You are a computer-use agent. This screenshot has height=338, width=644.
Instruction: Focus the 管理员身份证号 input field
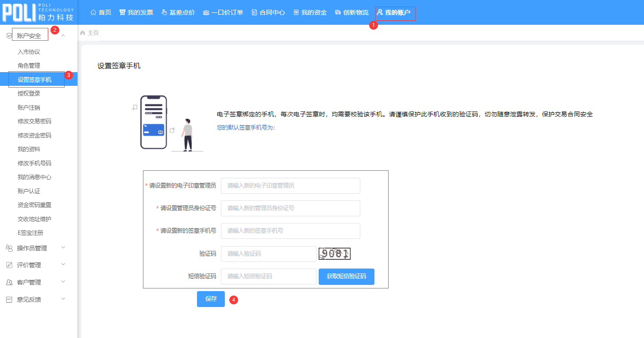tap(290, 208)
